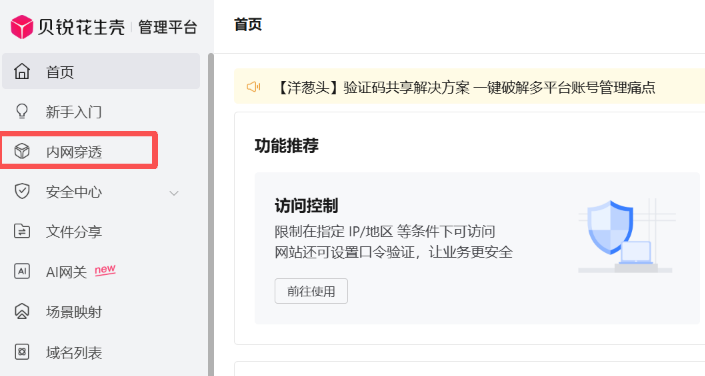705x376 pixels.
Task: Click the shield icon beside 安全中心
Action: [x=22, y=191]
